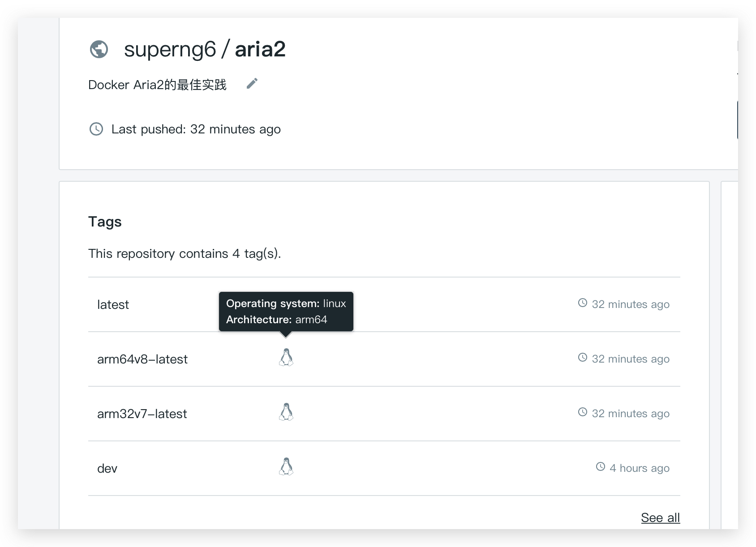Click the clock icon in the arm32v7-latest row
This screenshot has width=756, height=547.
click(x=583, y=412)
